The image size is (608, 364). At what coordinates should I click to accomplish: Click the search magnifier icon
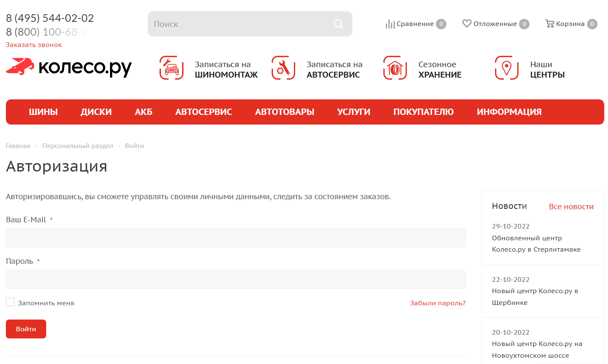(338, 24)
